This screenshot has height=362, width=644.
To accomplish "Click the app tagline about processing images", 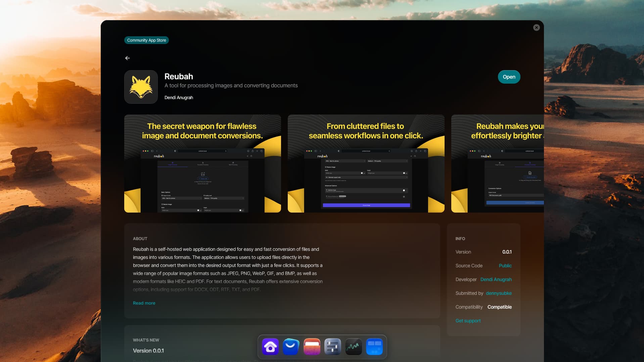I will [231, 86].
